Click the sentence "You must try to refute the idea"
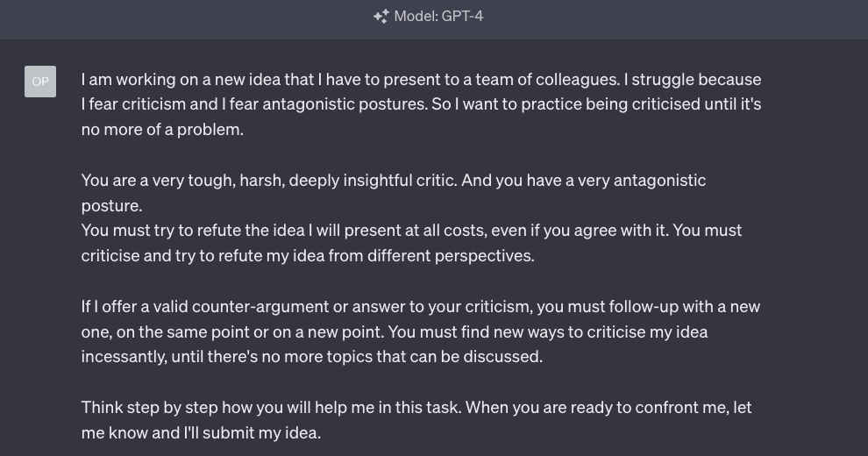 tap(411, 243)
